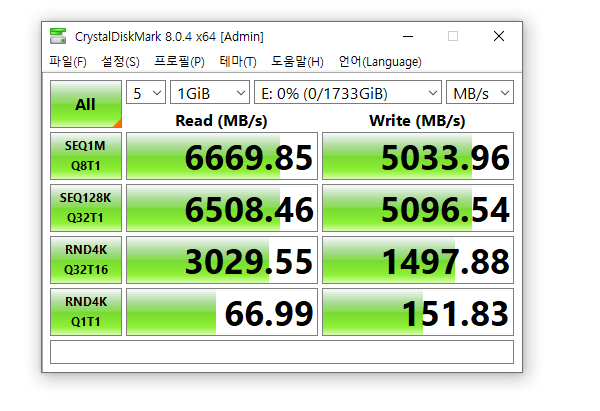Image resolution: width=600 pixels, height=411 pixels.
Task: Click the RND4K Q1T1 write result 151.83
Action: 418,312
